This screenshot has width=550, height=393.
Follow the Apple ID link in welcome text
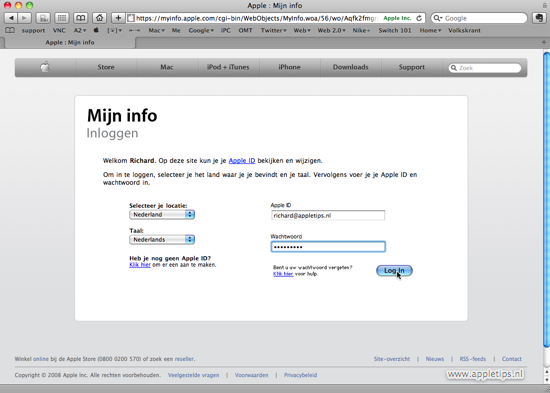(x=242, y=161)
